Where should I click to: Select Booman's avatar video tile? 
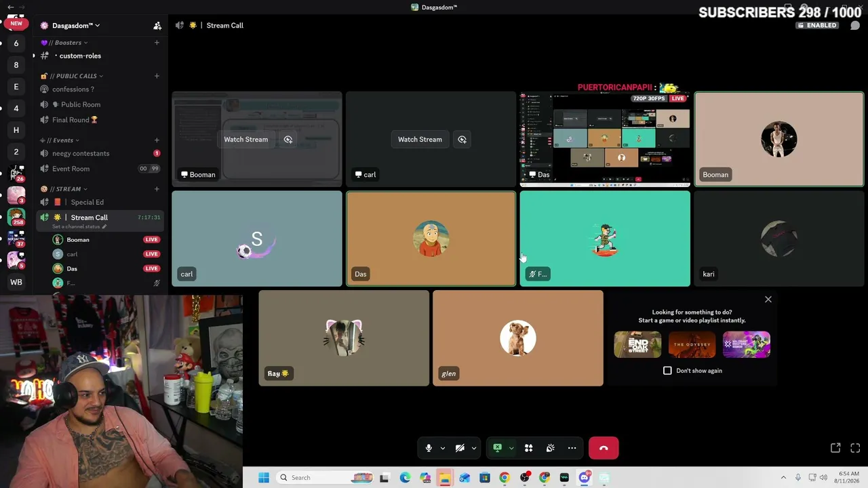pos(779,139)
